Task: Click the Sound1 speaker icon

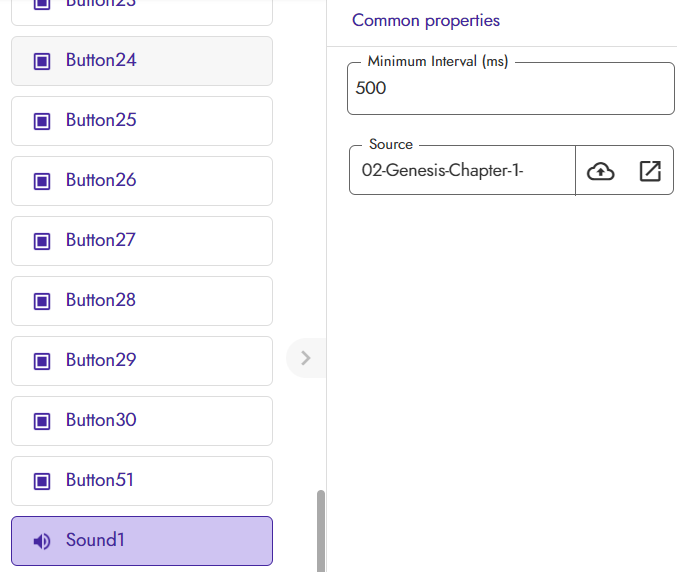Action: (x=42, y=541)
